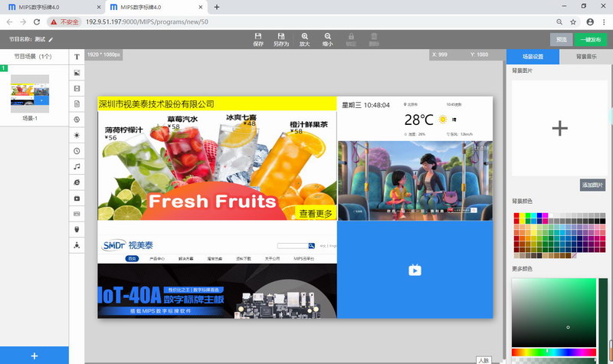Switch to 背景音乐 tab
The width and height of the screenshot is (613, 364).
point(586,57)
